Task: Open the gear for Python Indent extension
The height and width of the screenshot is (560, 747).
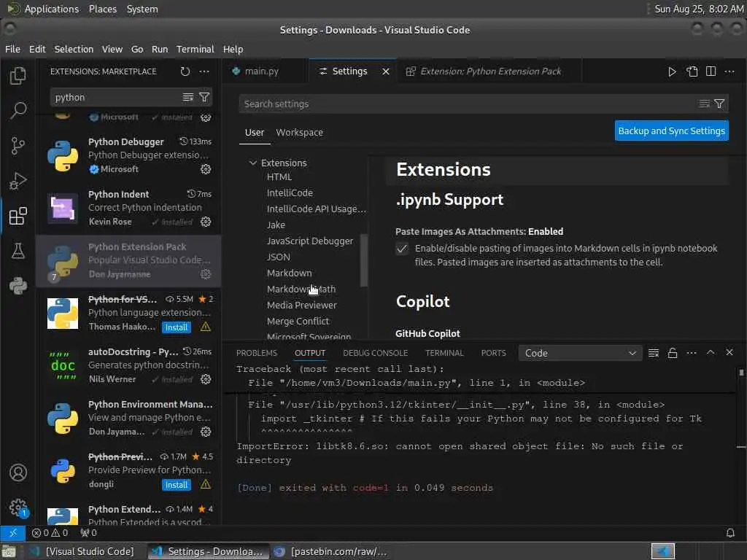Action: (205, 222)
